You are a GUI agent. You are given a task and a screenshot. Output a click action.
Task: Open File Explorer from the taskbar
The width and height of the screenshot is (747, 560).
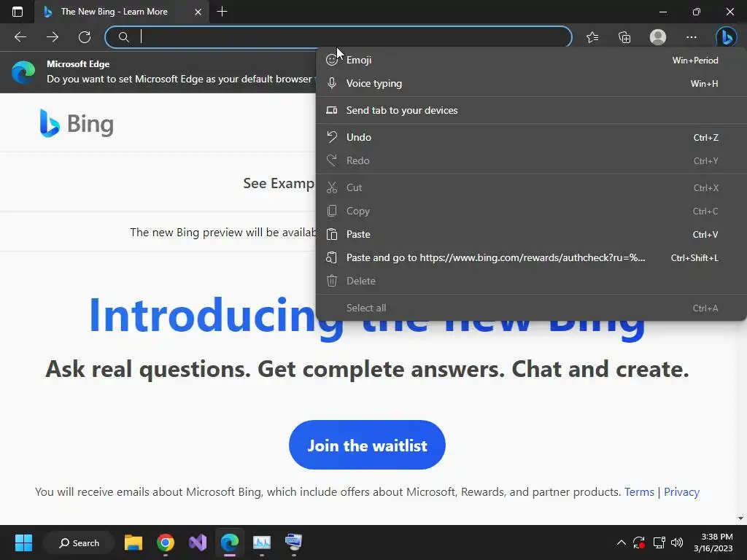(x=133, y=542)
